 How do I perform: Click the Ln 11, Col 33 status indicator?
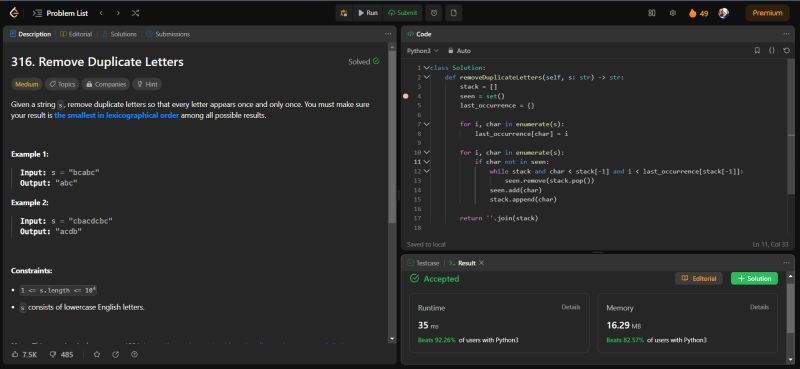coord(770,244)
